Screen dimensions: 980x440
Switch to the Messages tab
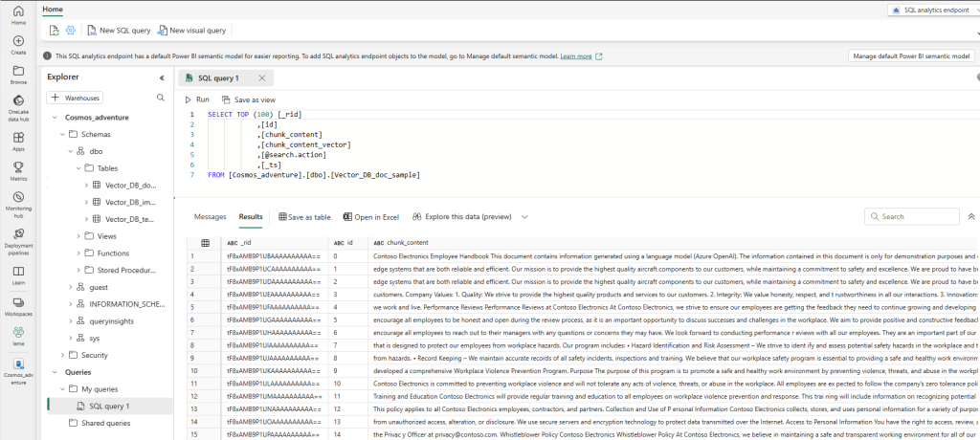tap(210, 217)
